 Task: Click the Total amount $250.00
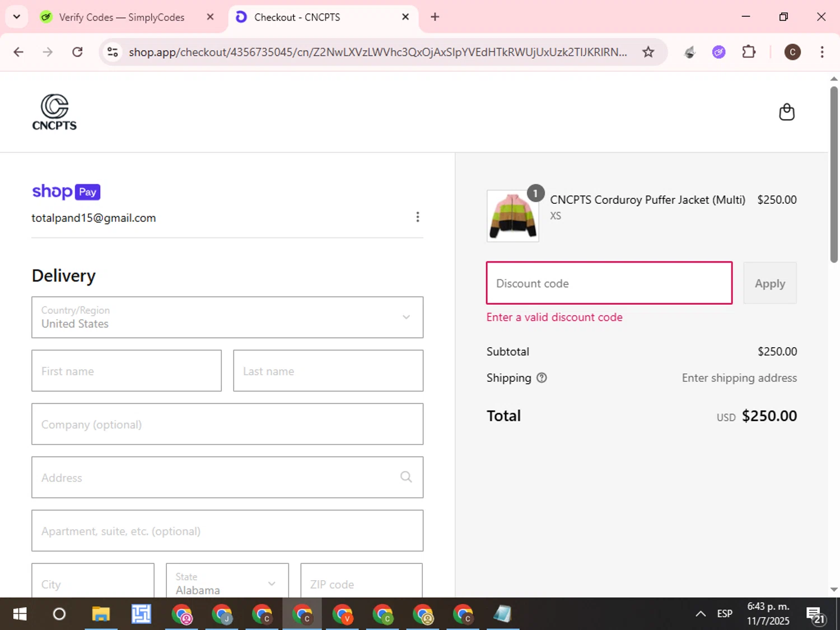click(x=769, y=416)
